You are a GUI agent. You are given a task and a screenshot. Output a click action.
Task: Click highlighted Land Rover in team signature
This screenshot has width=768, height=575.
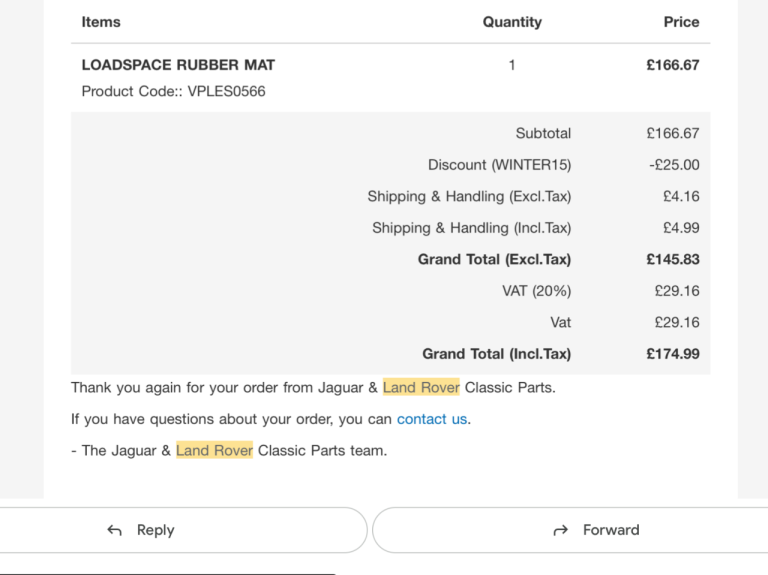click(x=215, y=451)
